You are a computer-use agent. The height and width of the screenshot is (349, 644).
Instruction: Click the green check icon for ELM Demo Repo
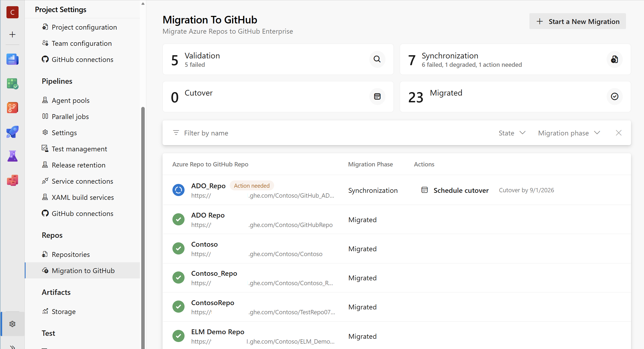[x=178, y=336]
